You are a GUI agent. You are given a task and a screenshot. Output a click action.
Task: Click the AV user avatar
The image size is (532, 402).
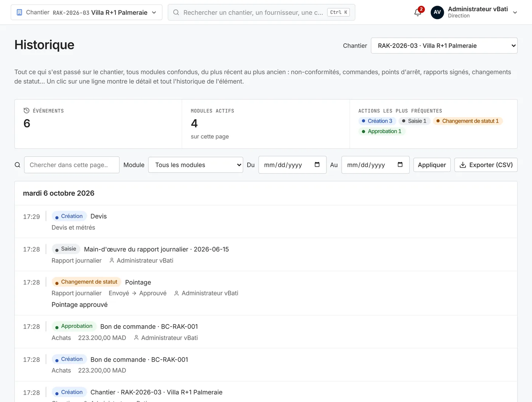point(437,12)
